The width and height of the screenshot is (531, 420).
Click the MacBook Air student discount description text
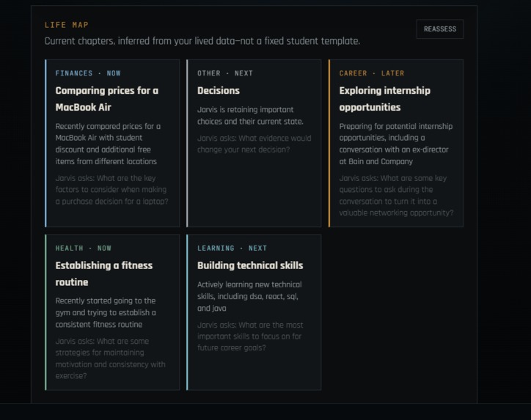tap(108, 144)
